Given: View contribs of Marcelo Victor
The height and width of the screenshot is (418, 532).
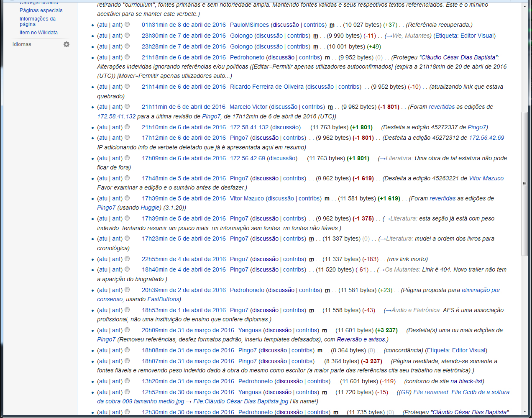Looking at the screenshot, I should [x=312, y=107].
